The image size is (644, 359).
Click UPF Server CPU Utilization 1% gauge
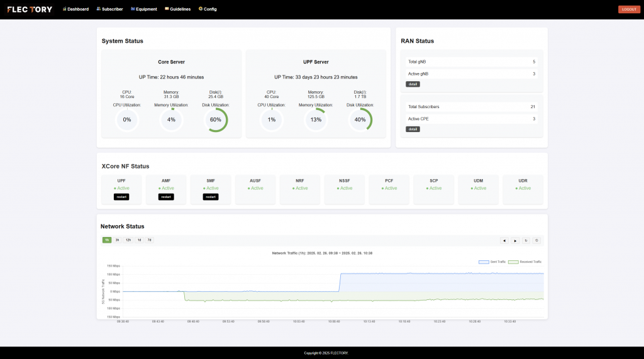pyautogui.click(x=272, y=120)
